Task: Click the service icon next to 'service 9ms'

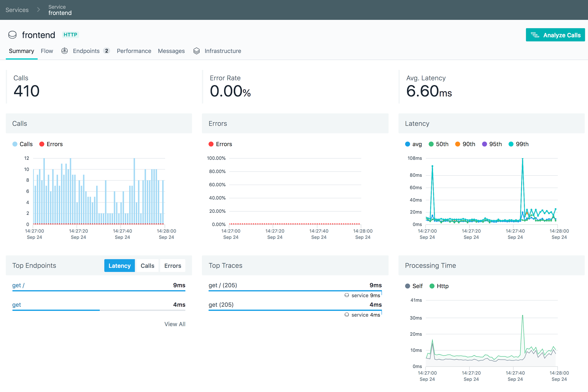Action: (x=347, y=295)
